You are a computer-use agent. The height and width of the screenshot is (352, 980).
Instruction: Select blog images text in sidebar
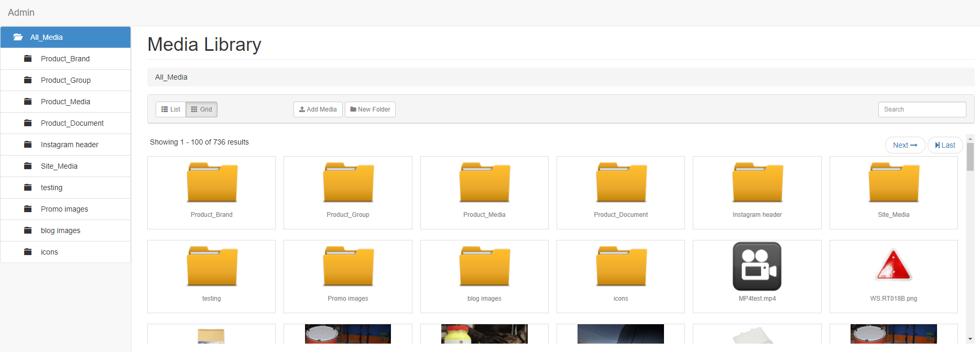point(61,230)
